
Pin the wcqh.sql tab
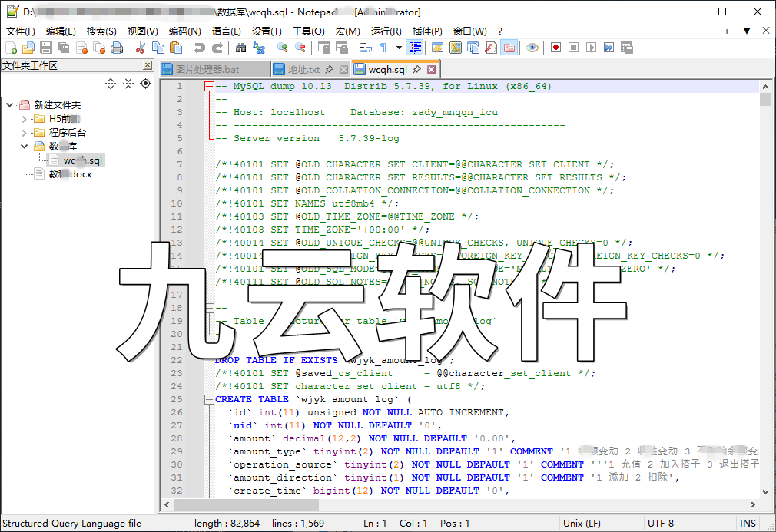417,69
